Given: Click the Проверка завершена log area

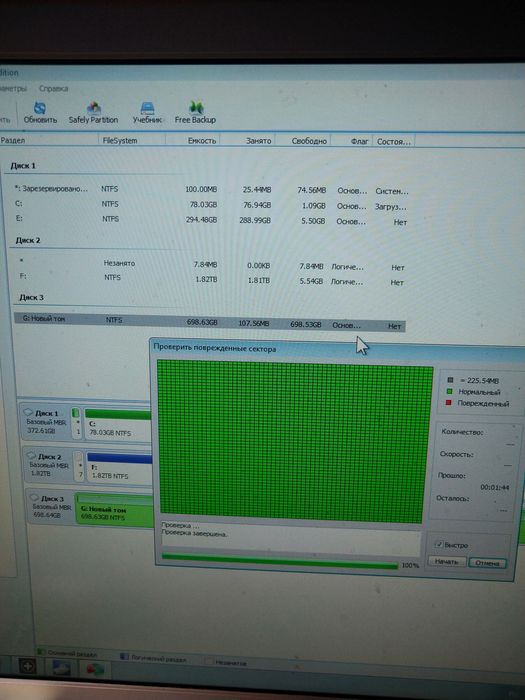Looking at the screenshot, I should tap(290, 538).
